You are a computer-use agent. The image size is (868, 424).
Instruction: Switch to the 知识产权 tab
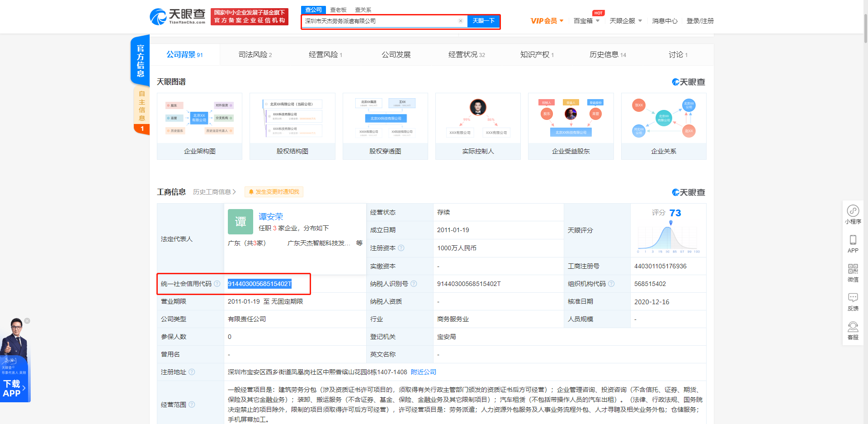tap(537, 55)
